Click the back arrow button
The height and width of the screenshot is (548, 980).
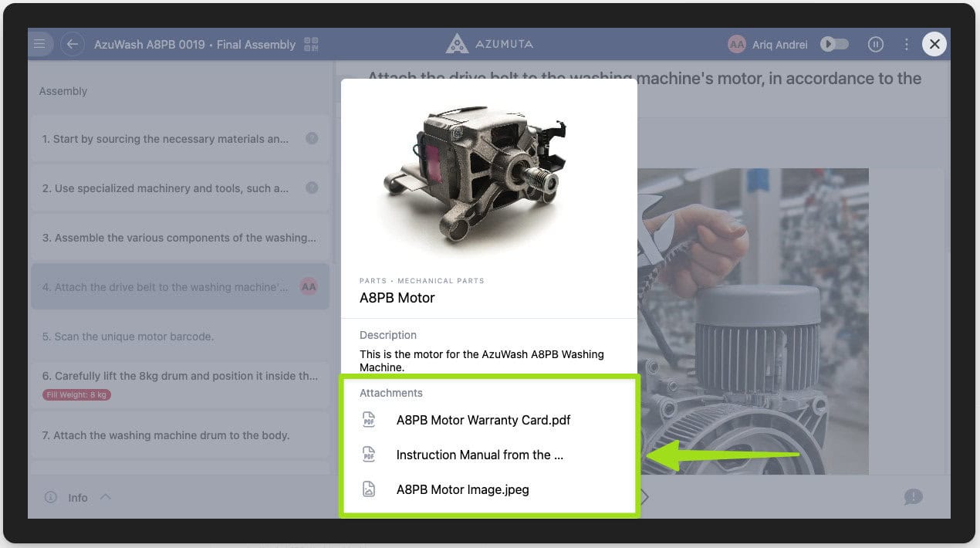73,44
